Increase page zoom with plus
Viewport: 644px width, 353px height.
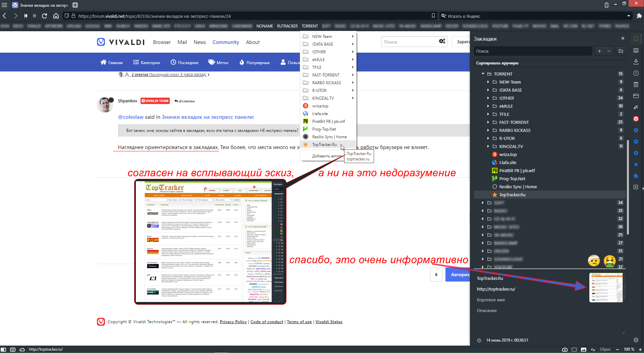pos(640,349)
